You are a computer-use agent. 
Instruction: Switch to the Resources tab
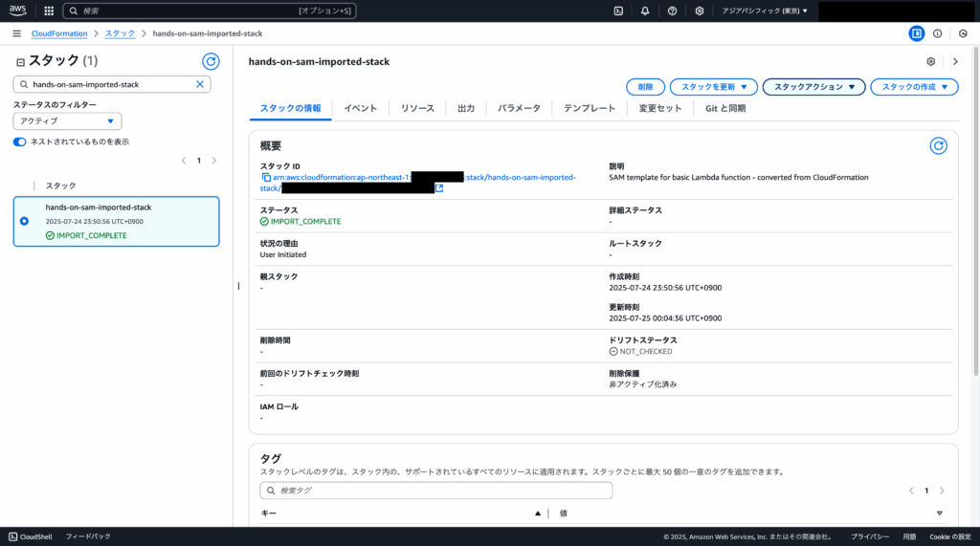[417, 108]
